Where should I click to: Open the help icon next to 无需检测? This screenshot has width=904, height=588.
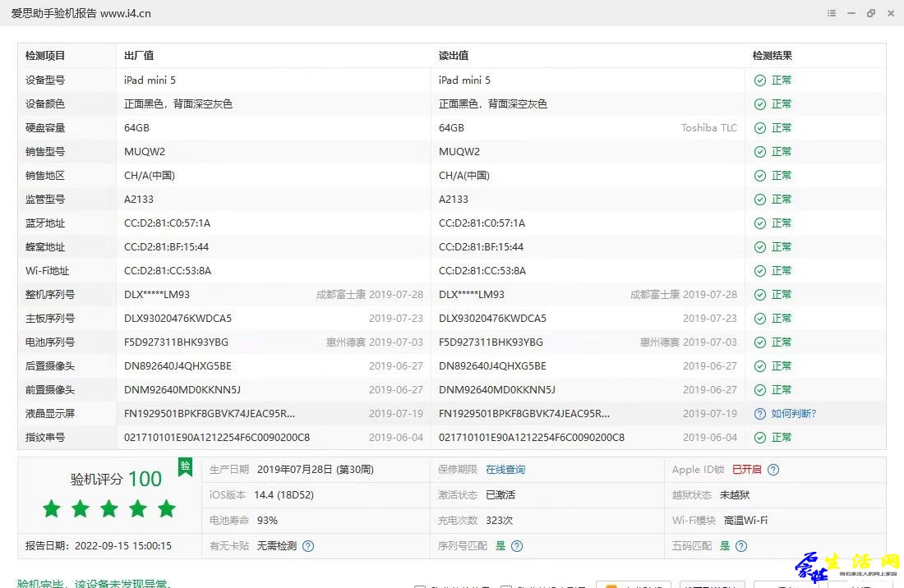click(x=308, y=546)
